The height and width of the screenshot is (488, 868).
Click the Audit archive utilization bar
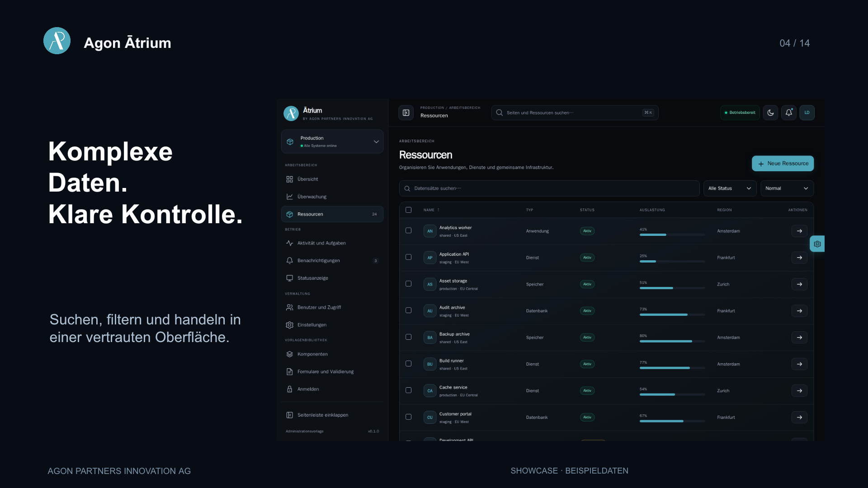(x=672, y=314)
